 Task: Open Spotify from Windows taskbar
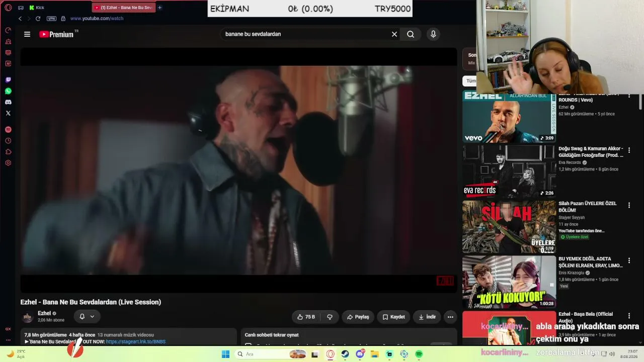419,354
